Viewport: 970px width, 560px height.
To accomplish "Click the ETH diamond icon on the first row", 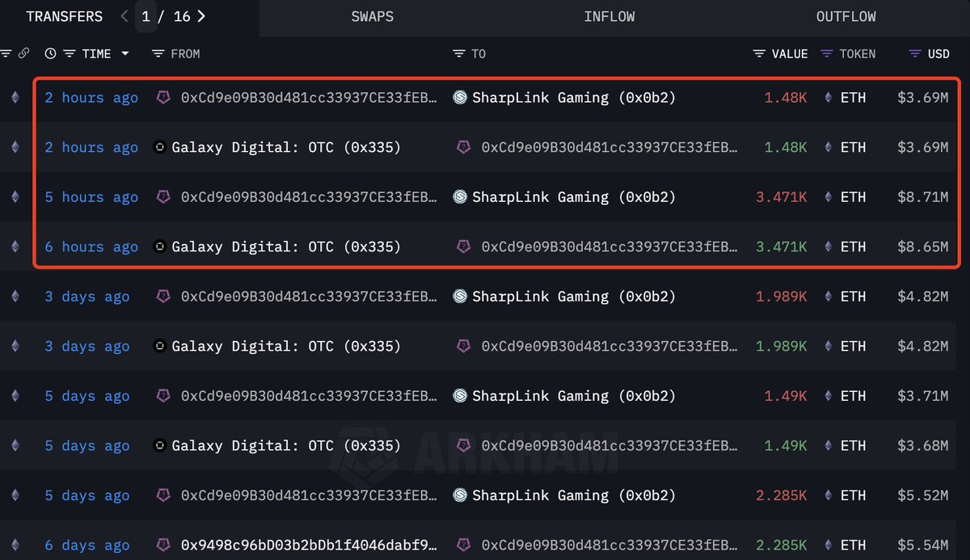I will click(x=827, y=97).
